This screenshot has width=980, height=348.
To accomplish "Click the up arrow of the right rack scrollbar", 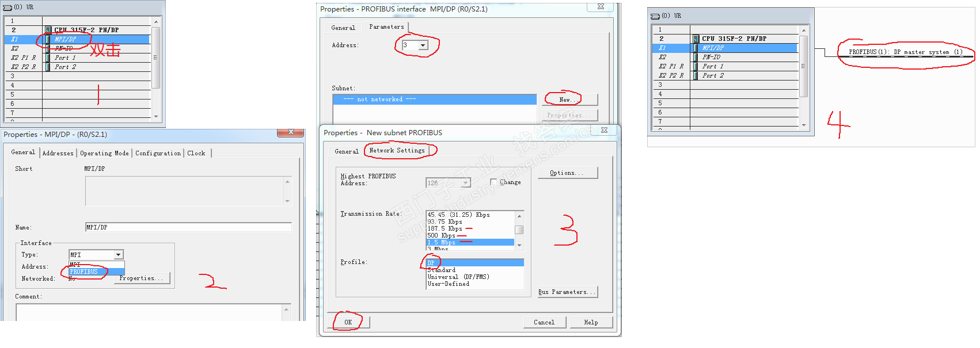I will [804, 30].
